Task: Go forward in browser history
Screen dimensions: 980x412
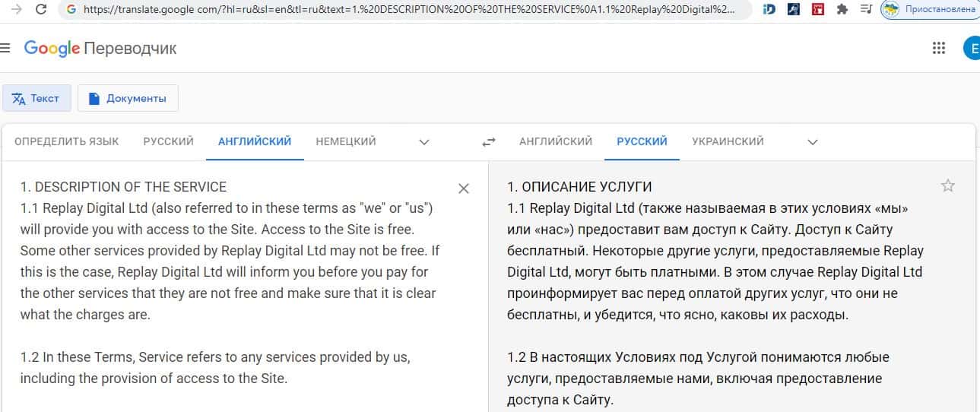Action: point(15,11)
